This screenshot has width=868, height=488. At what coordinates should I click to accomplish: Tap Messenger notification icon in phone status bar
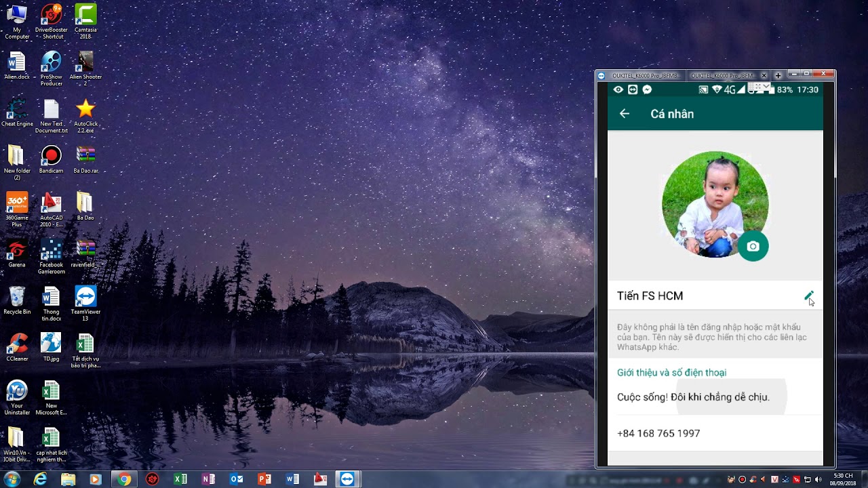pos(648,89)
